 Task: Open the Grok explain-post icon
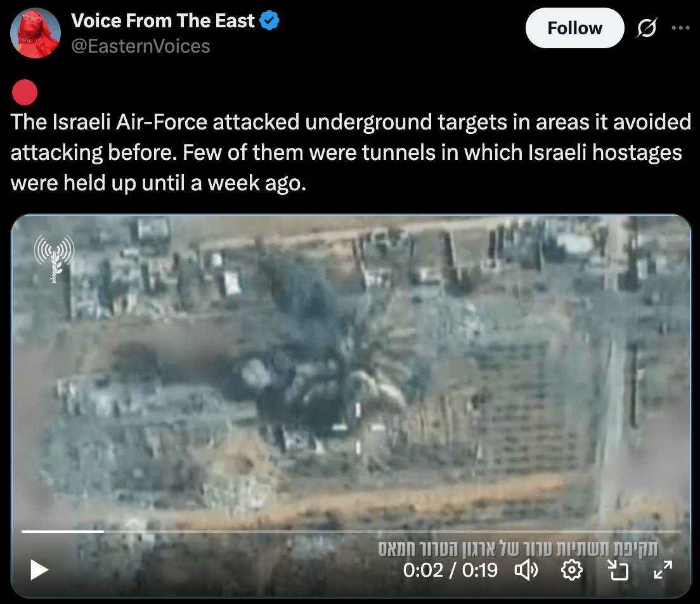click(x=647, y=28)
